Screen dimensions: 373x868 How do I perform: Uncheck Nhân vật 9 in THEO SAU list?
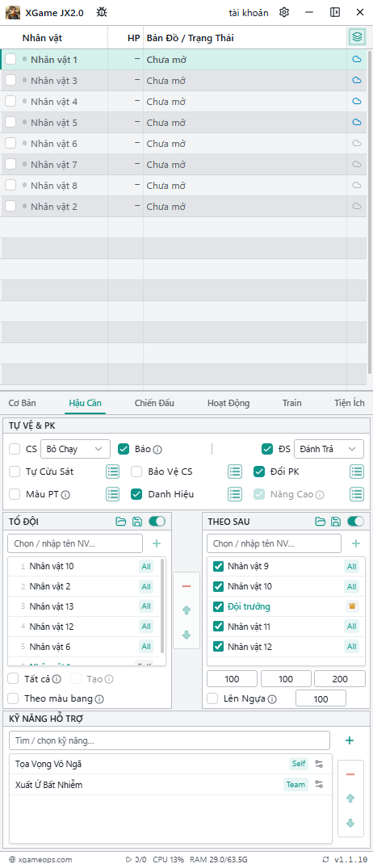(x=218, y=566)
